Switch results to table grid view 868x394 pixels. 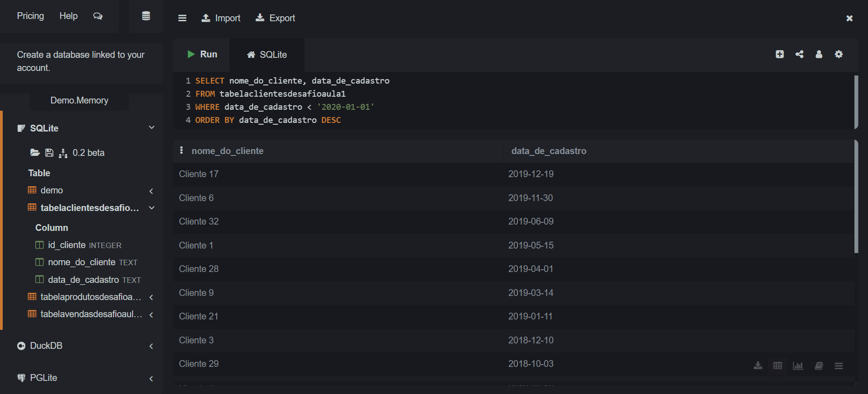[x=778, y=366]
